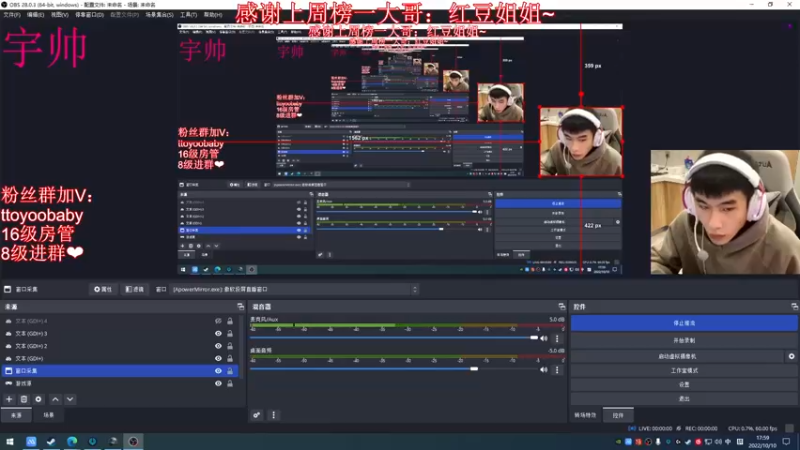Image resolution: width=800 pixels, height=450 pixels.
Task: Click the 启动虚拟摄像机 button
Action: 678,356
